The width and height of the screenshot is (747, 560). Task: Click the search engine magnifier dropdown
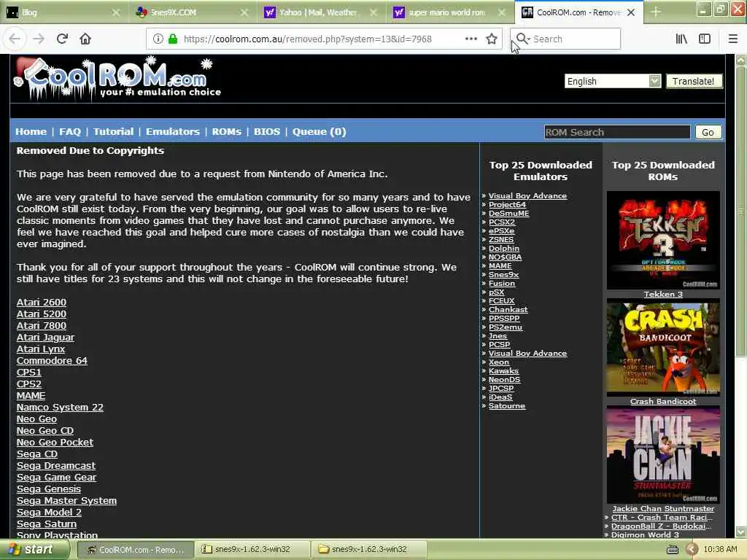tap(523, 39)
